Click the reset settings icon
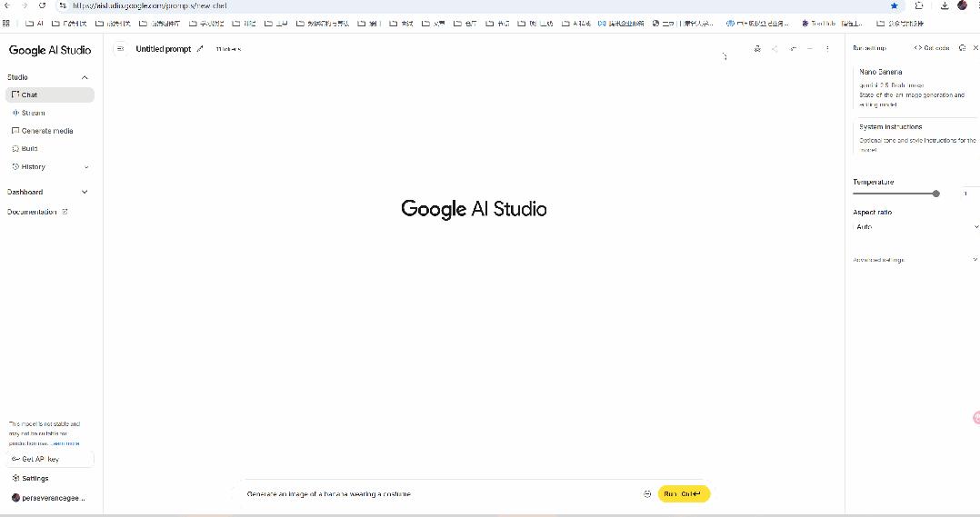 click(963, 48)
